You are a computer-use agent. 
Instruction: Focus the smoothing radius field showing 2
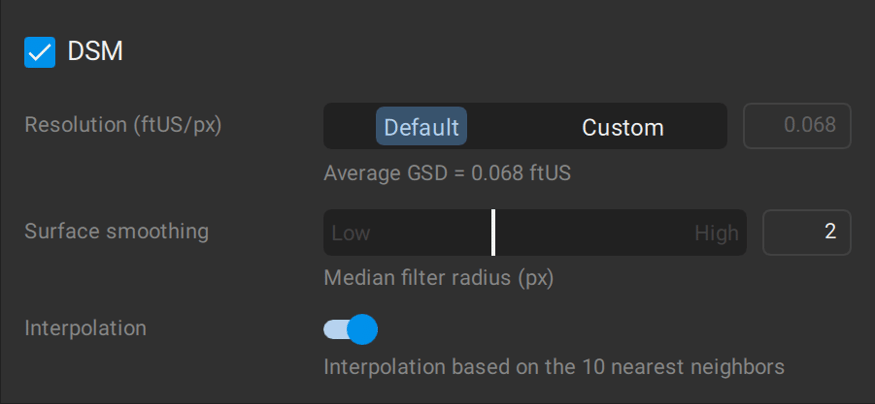pos(807,232)
